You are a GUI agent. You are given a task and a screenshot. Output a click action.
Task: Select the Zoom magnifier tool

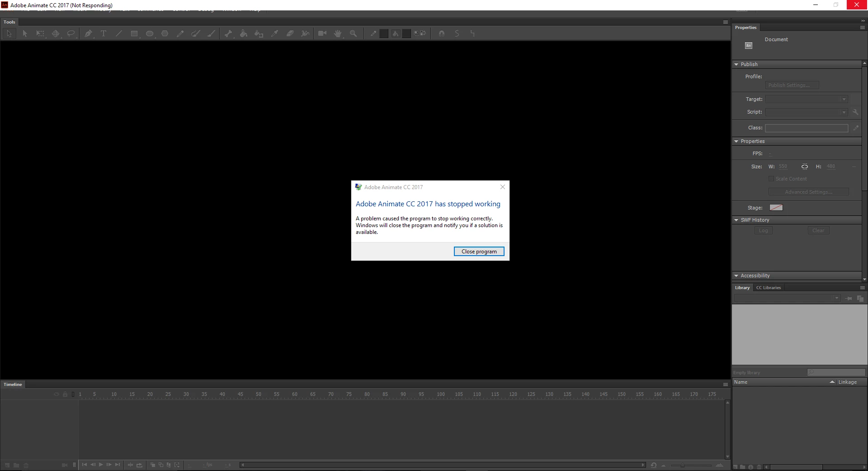pos(354,33)
